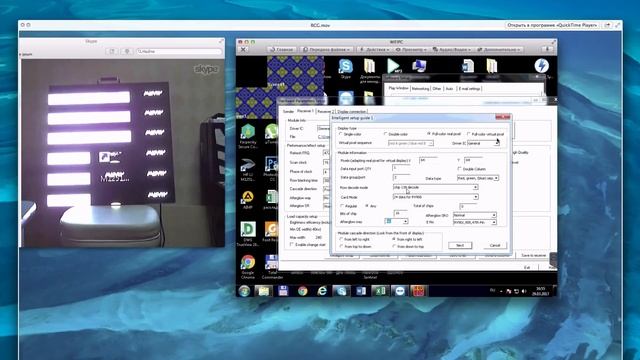Screen dimensions: 640x360
Task: Open the Word document desktop icon
Action: pyautogui.click(x=468, y=67)
